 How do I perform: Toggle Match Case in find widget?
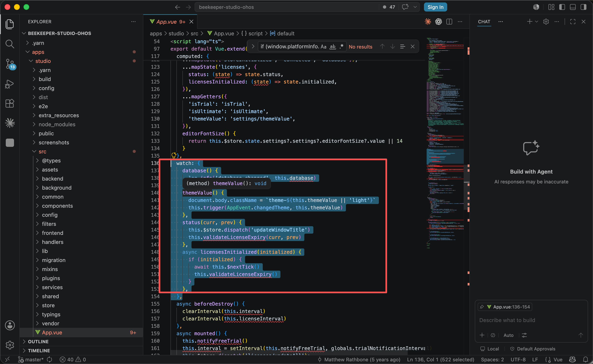click(x=323, y=46)
